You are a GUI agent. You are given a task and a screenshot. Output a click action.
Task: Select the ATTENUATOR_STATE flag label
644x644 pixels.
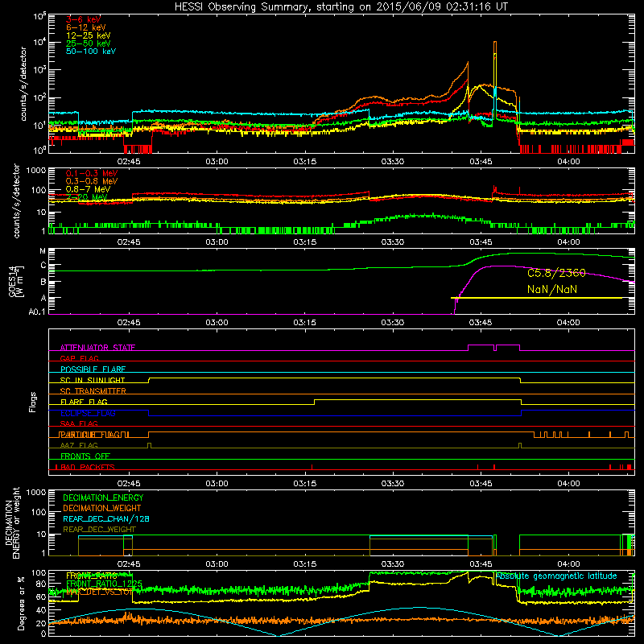coord(97,348)
